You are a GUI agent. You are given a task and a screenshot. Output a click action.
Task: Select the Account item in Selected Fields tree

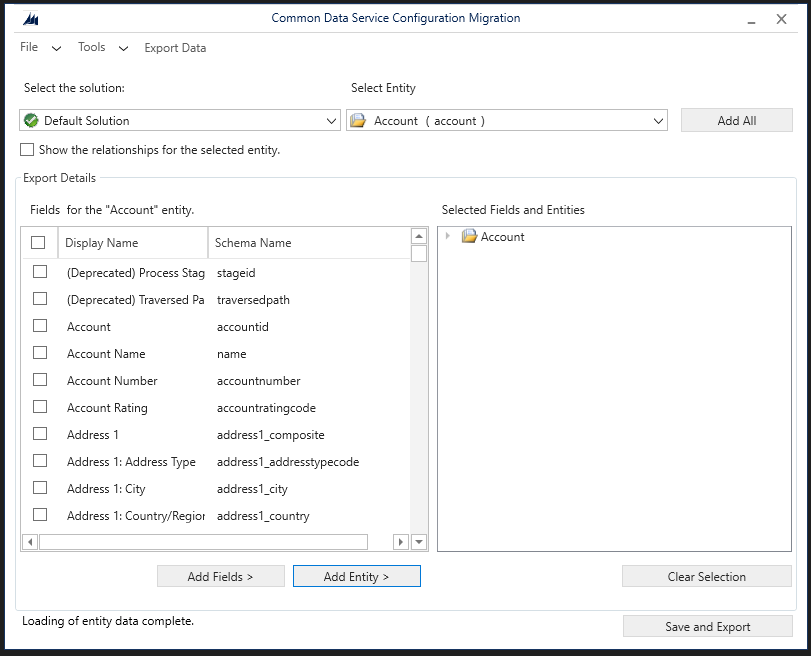[x=505, y=237]
